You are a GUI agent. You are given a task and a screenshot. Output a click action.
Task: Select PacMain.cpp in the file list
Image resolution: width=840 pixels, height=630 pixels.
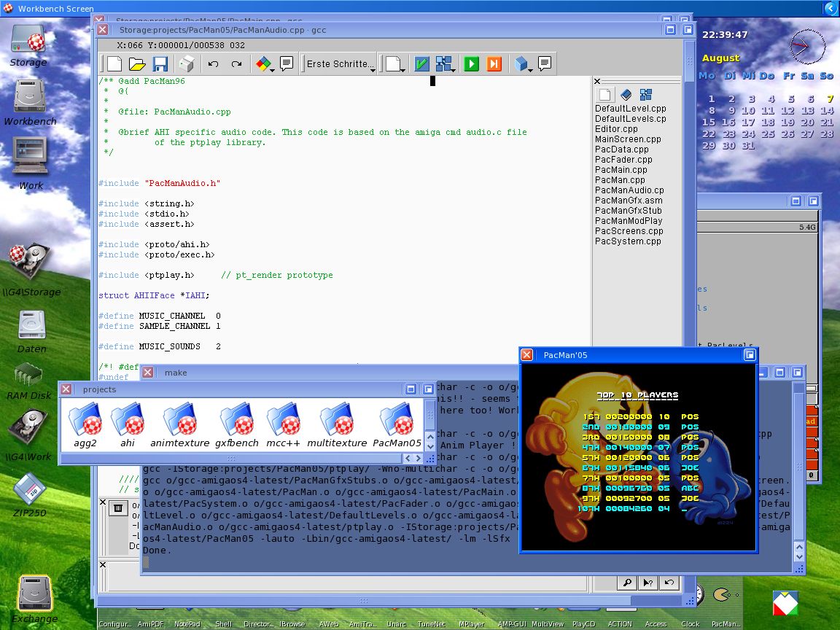click(621, 169)
